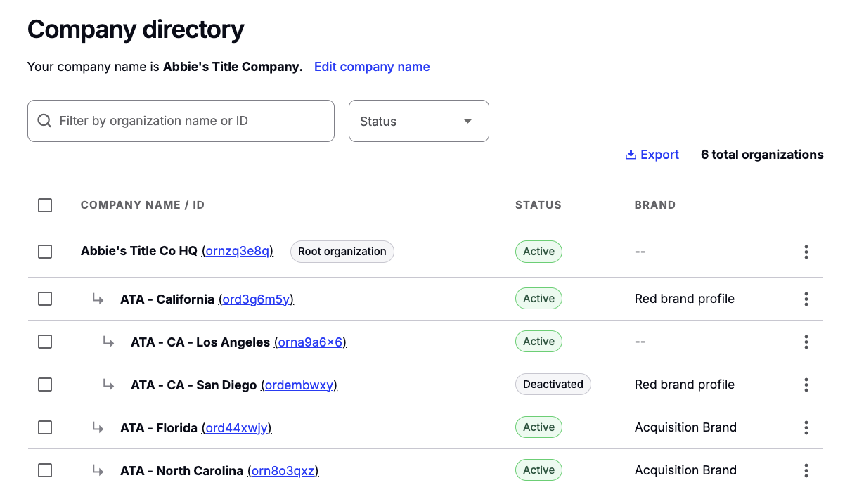Click the download icon next to Export
The image size is (845, 504).
631,155
